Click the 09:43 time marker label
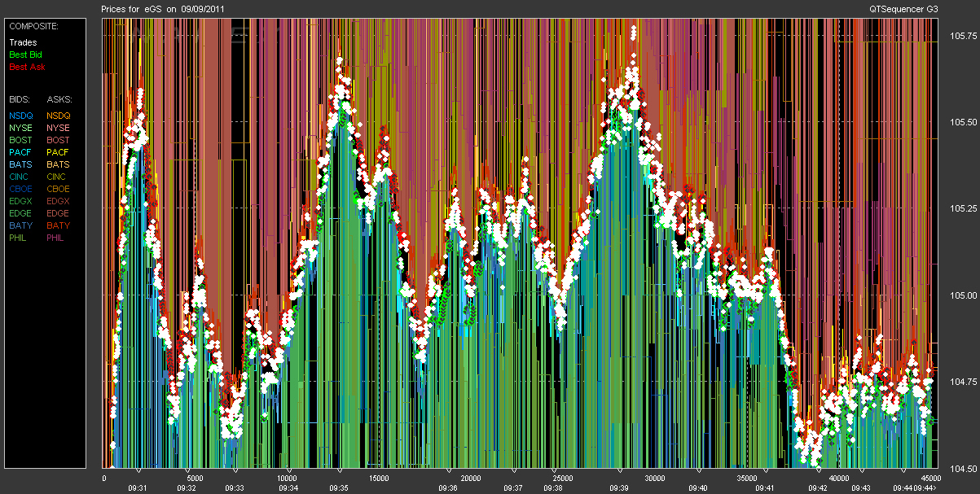This screenshot has width=980, height=494. (861, 488)
